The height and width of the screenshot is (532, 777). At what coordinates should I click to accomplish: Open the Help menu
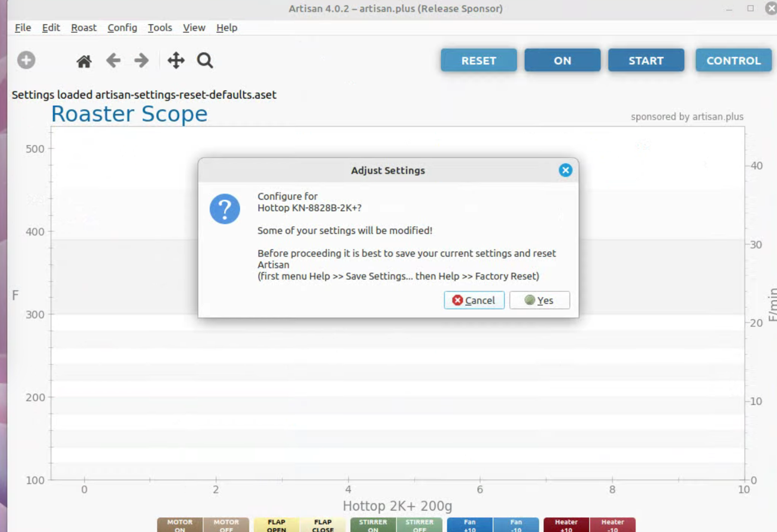pos(227,28)
